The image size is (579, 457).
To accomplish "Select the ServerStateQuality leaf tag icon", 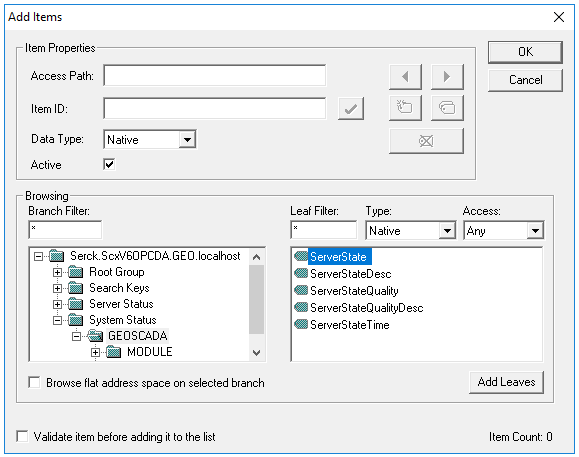I will (x=301, y=291).
